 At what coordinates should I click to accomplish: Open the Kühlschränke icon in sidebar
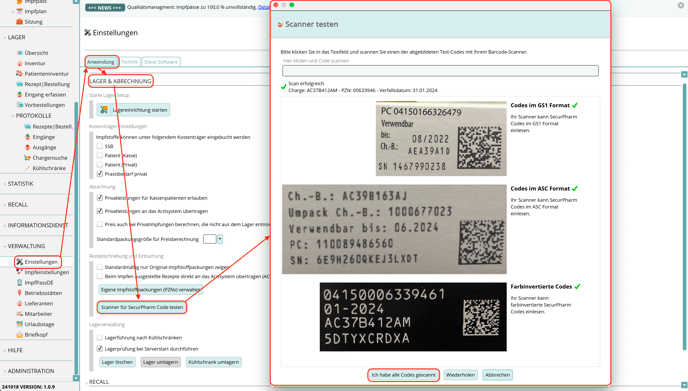(27, 168)
